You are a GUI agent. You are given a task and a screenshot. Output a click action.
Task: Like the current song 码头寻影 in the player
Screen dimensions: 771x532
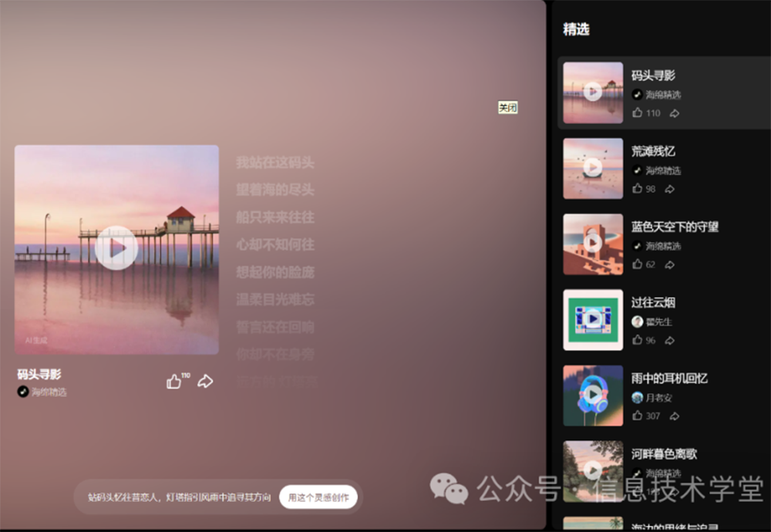(174, 382)
